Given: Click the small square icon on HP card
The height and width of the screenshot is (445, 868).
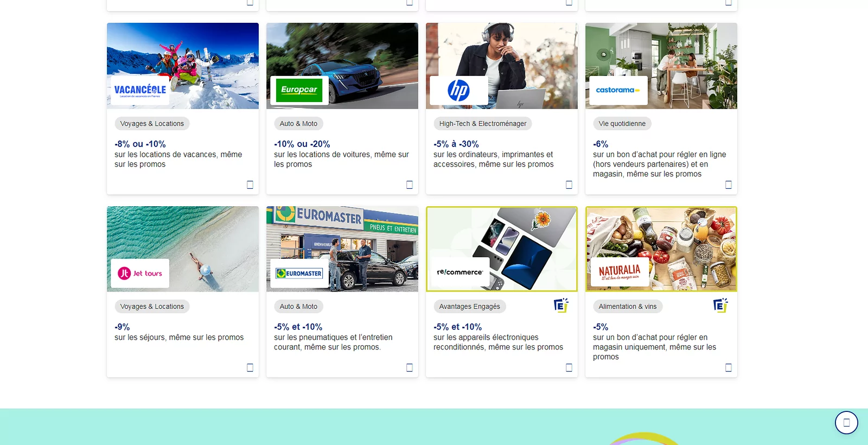Looking at the screenshot, I should 569,185.
